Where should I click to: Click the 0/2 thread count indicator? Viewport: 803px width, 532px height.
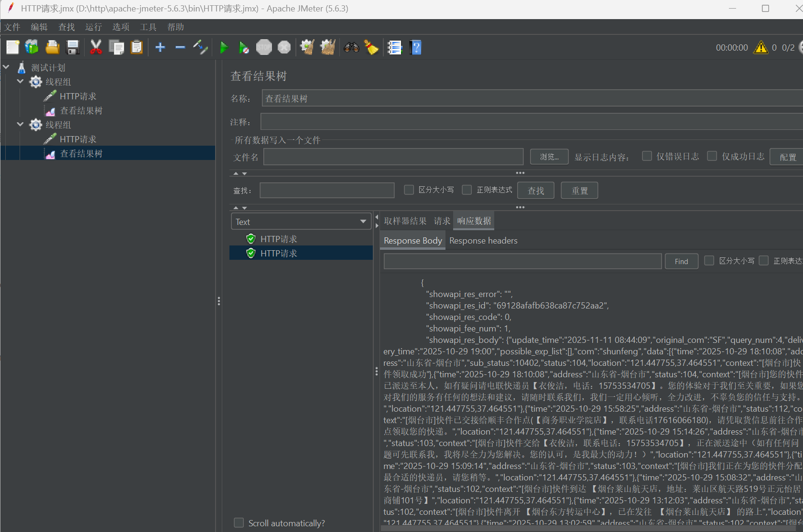[x=788, y=48]
